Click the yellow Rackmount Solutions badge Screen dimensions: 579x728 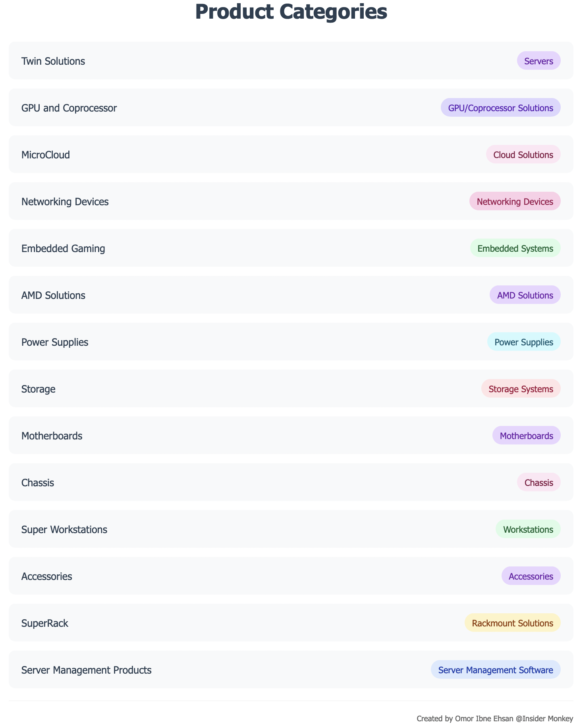click(512, 623)
